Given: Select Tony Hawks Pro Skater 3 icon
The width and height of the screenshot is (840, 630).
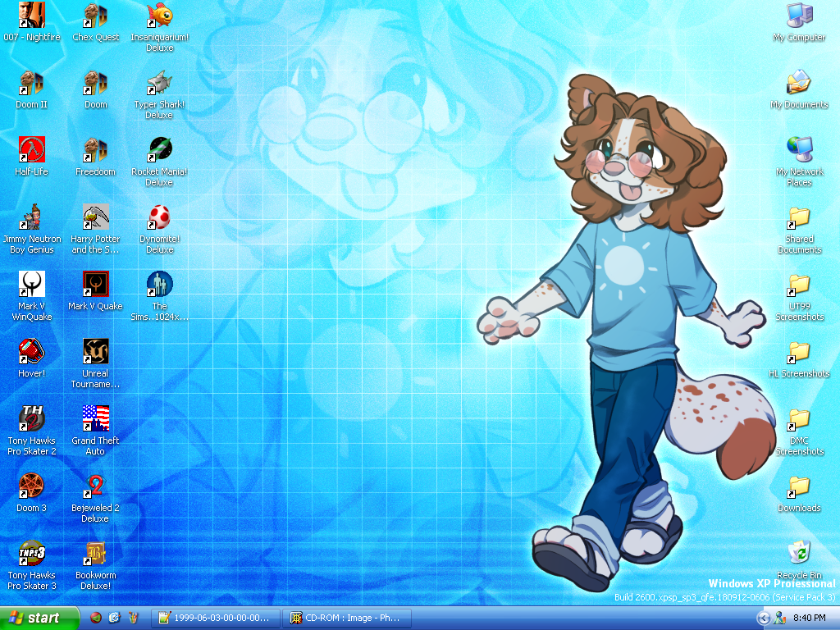Looking at the screenshot, I should tap(32, 554).
